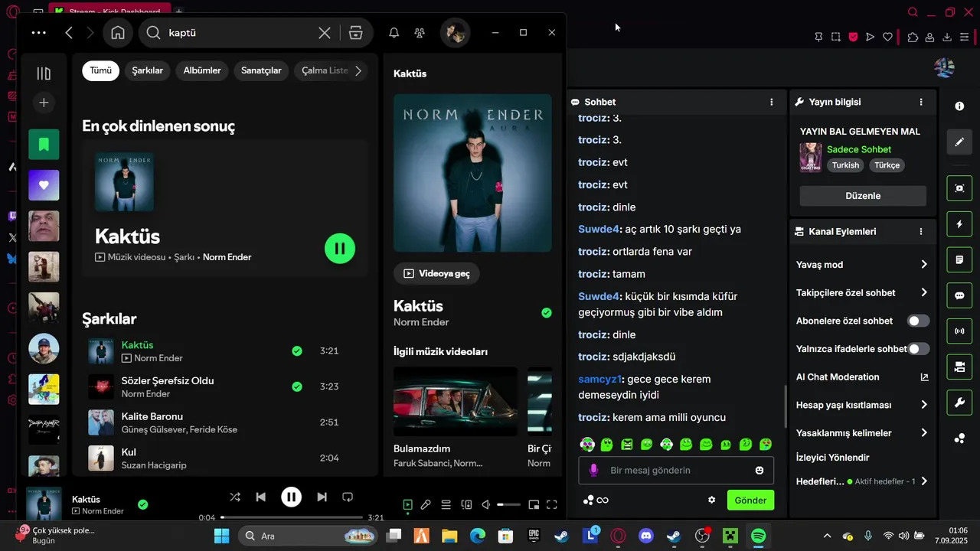Mute Spotify with the speaker icon
980x551 pixels.
(485, 504)
